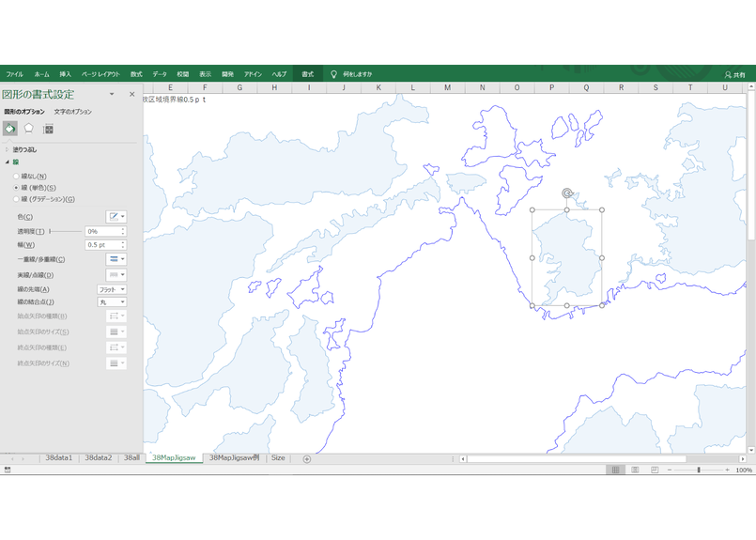Increase line width with spinner up arrow

123,242
